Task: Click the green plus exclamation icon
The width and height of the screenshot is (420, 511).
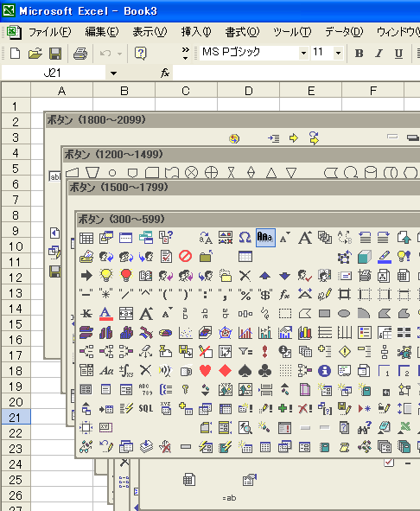Action: click(x=285, y=408)
